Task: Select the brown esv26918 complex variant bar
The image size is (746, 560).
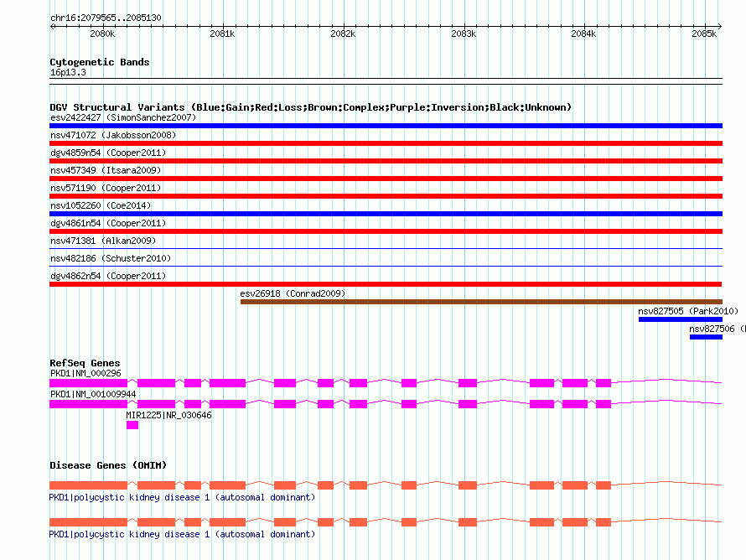Action: 480,302
